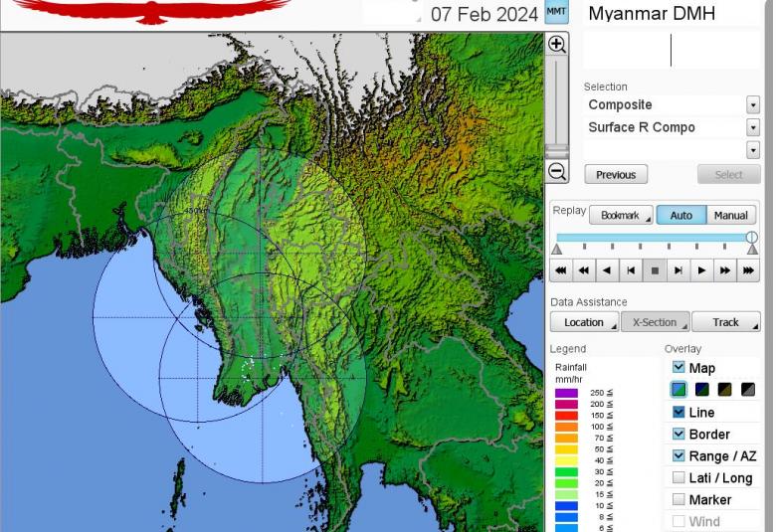776x532 pixels.
Task: Switch replay mode to Manual
Action: tap(730, 216)
